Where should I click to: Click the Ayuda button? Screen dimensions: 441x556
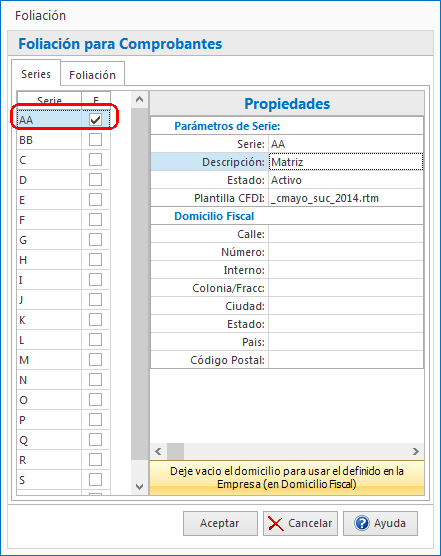380,523
